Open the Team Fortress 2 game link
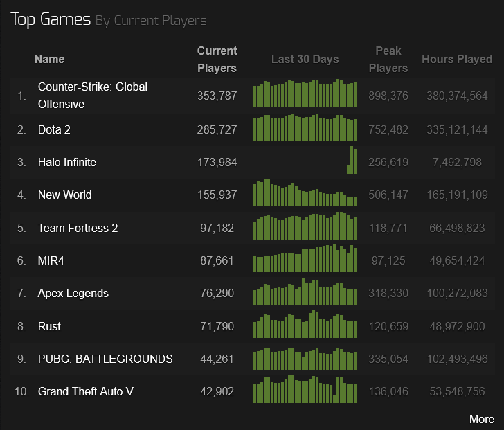The height and width of the screenshot is (430, 504). pos(78,228)
